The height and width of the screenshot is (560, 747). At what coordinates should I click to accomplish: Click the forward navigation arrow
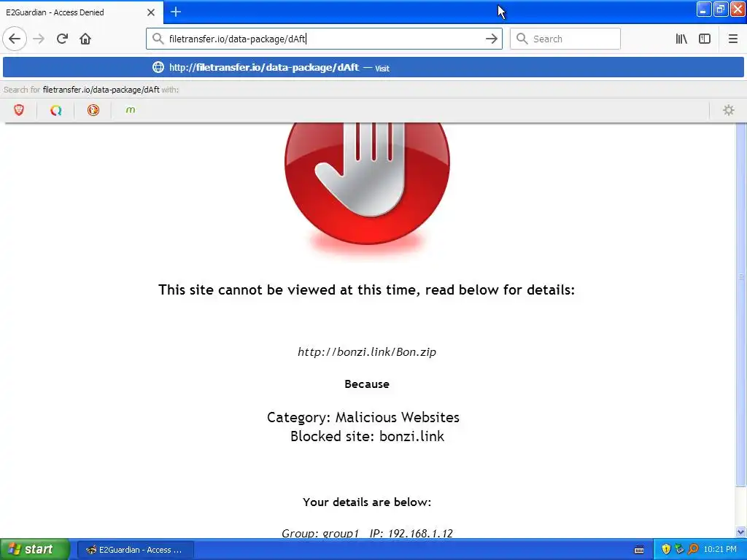[39, 39]
